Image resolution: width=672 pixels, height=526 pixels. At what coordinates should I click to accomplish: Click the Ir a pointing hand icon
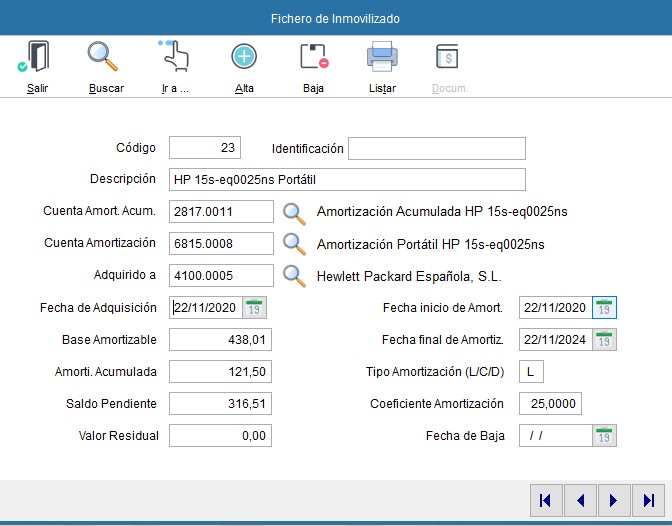click(175, 58)
